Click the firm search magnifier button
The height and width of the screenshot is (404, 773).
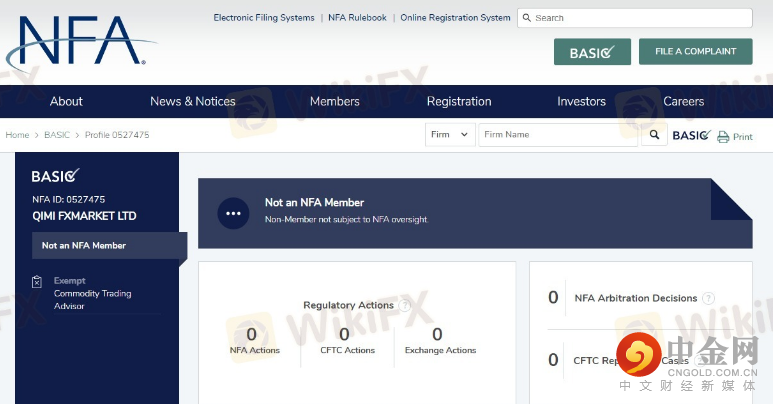pyautogui.click(x=654, y=135)
